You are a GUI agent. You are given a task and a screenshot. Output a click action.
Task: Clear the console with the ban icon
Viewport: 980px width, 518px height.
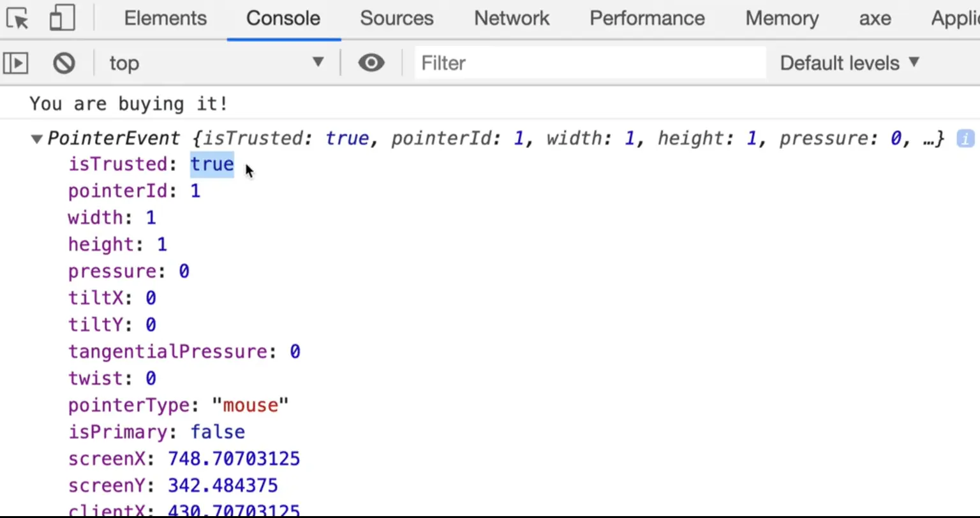click(x=64, y=63)
